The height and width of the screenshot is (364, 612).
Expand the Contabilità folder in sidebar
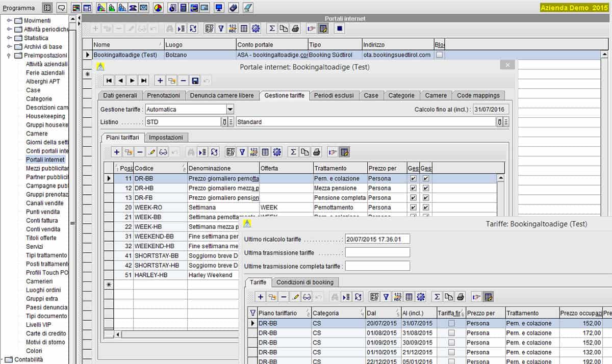click(3, 359)
